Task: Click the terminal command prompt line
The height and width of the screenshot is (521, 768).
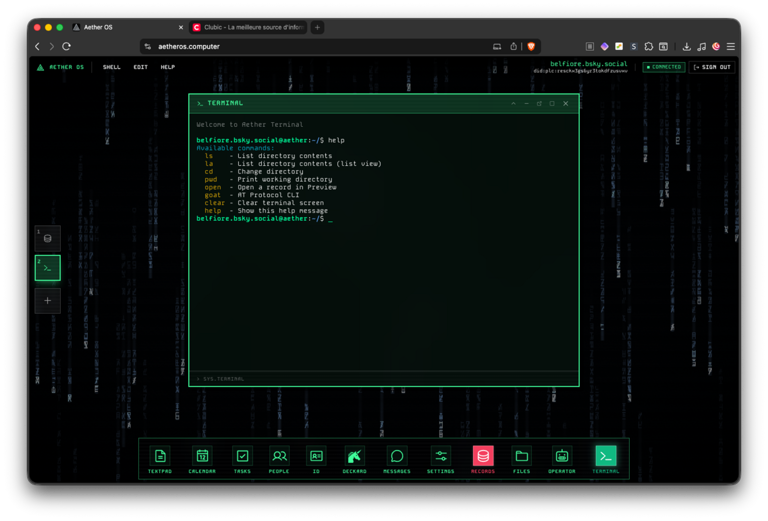Action: tap(264, 218)
